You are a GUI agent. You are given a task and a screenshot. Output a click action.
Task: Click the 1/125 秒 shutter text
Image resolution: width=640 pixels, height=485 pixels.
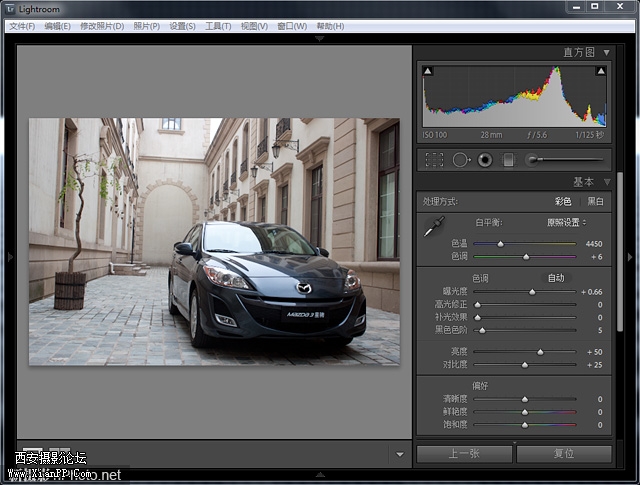coord(589,135)
